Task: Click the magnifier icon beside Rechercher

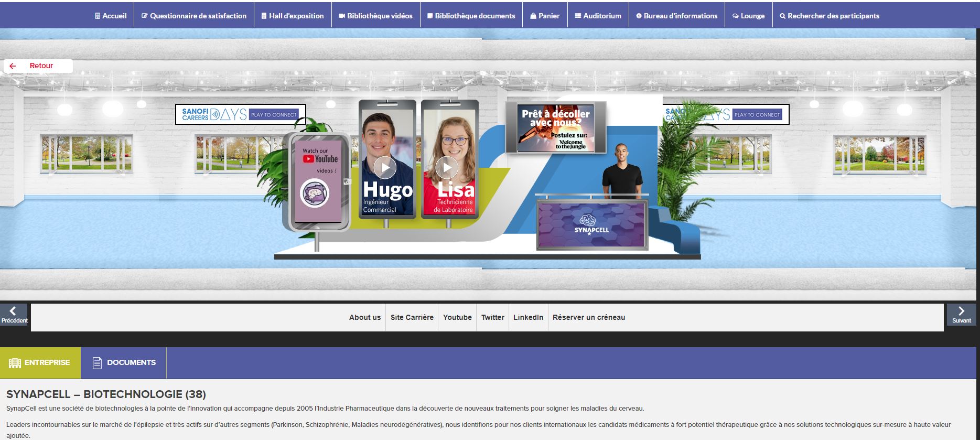Action: click(x=782, y=16)
